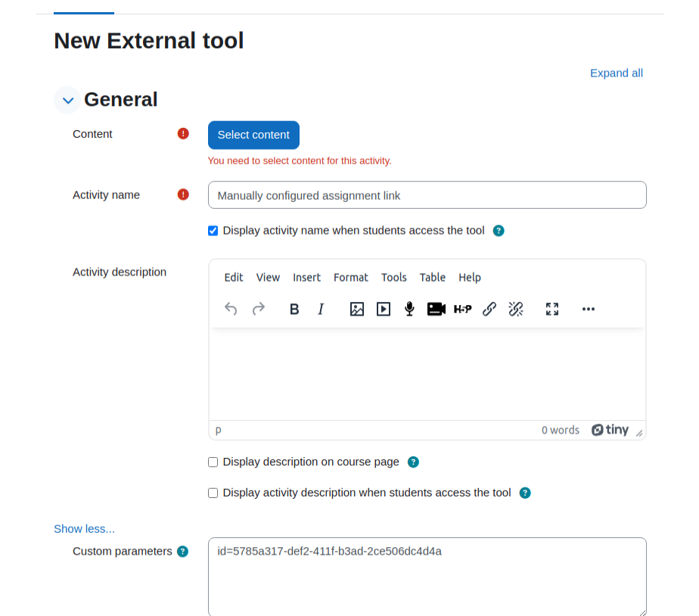
Task: Open the editor Insert menu
Action: (306, 278)
